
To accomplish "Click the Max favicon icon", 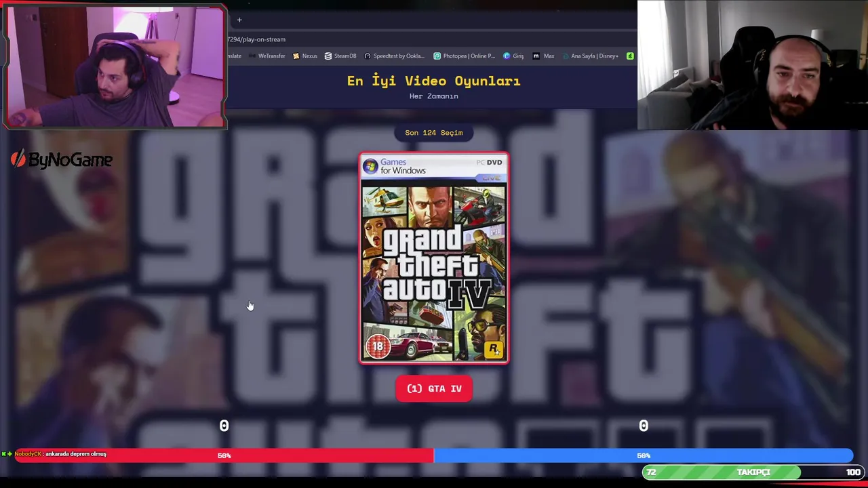I will tap(536, 56).
